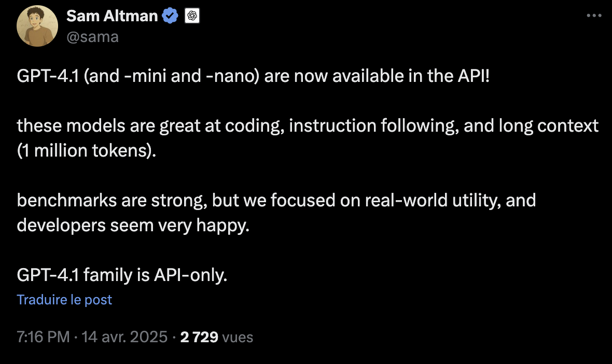
Task: Open the @sama handle link
Action: [92, 37]
